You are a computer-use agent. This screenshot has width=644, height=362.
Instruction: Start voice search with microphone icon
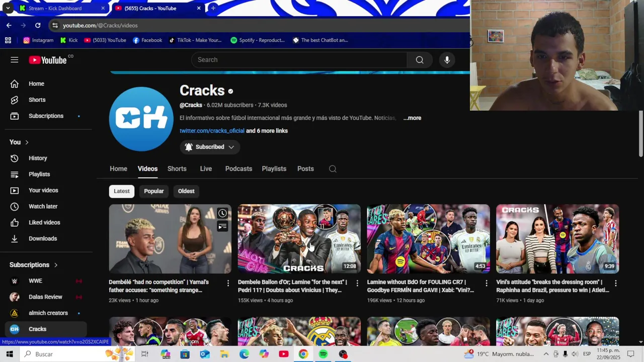(x=447, y=60)
